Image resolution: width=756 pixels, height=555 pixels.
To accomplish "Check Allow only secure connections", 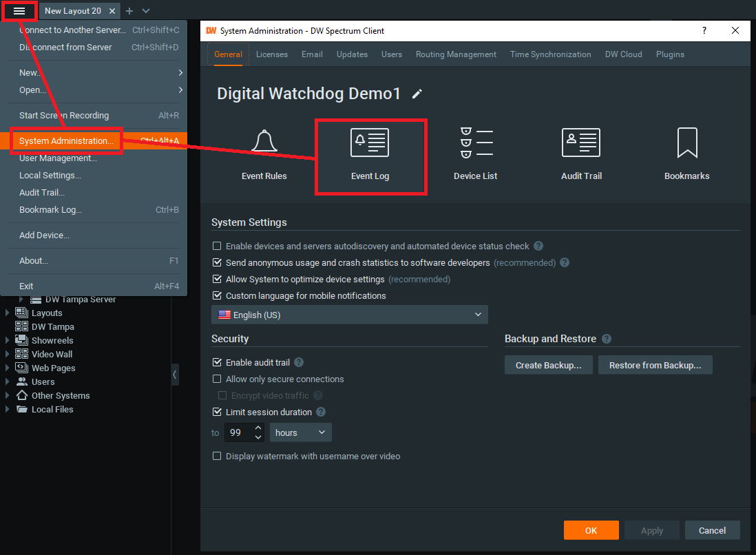I will [x=217, y=379].
